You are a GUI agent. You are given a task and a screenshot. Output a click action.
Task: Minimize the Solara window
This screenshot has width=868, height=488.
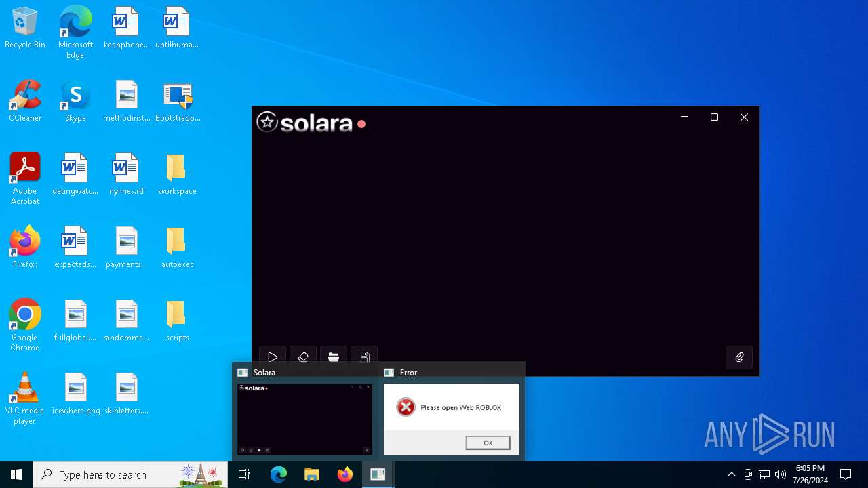(684, 117)
